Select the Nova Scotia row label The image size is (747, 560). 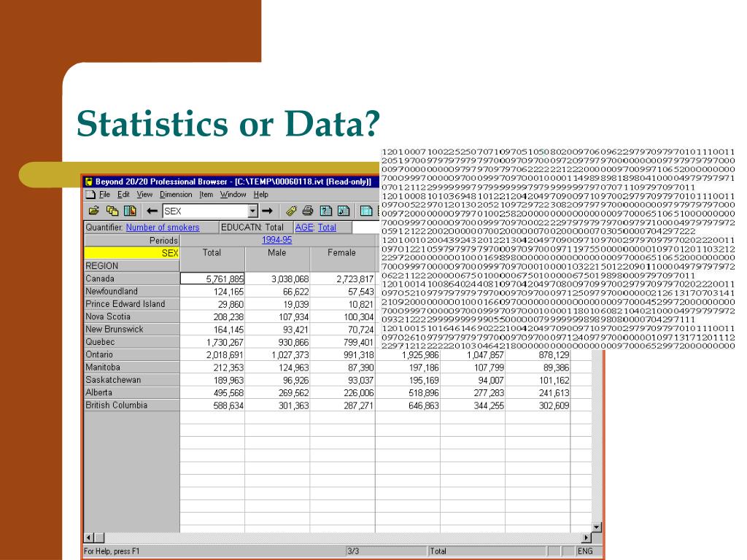[x=132, y=316]
